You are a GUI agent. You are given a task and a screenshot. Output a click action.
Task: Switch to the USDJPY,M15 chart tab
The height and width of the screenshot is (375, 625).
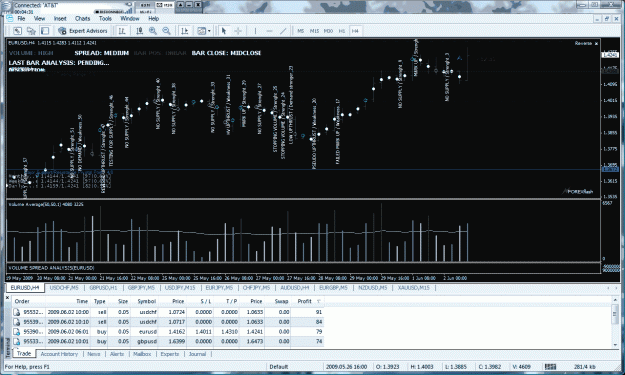coord(180,287)
